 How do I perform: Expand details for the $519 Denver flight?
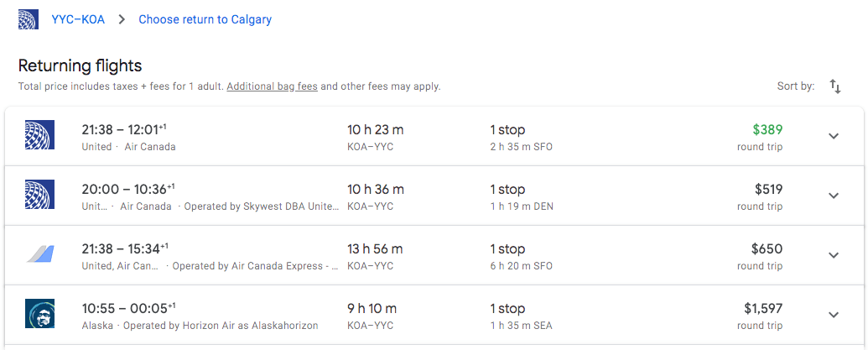pyautogui.click(x=834, y=196)
